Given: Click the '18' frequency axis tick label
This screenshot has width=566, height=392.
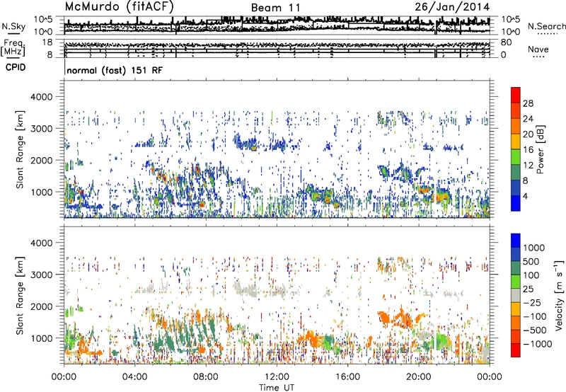Looking at the screenshot, I should [47, 42].
